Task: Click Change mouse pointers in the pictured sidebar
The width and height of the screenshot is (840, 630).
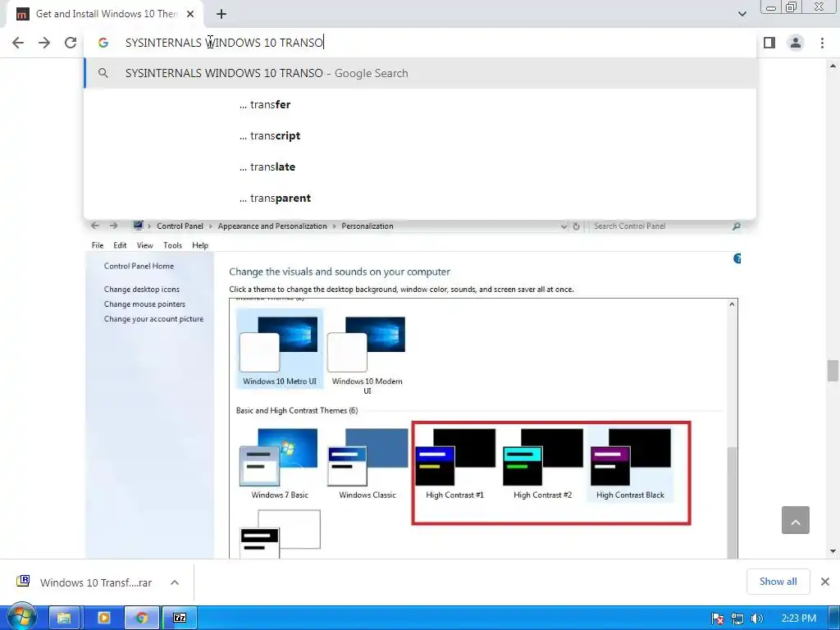Action: (144, 304)
